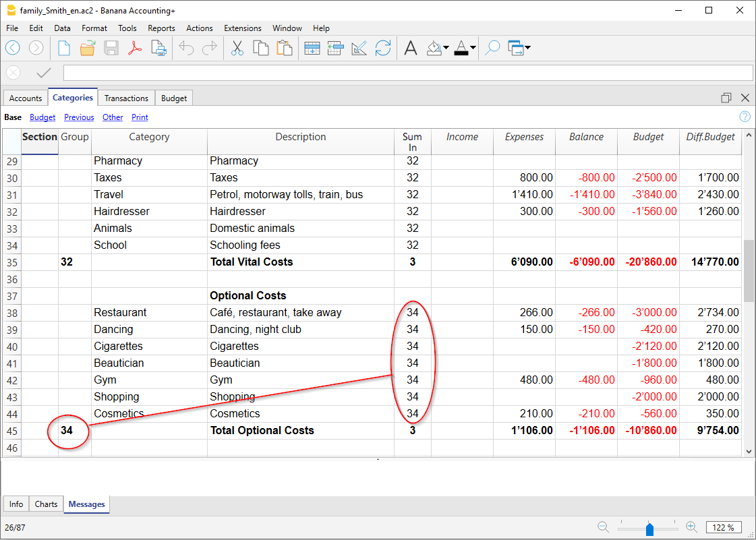
Task: Switch to the Previous view link
Action: tap(79, 117)
